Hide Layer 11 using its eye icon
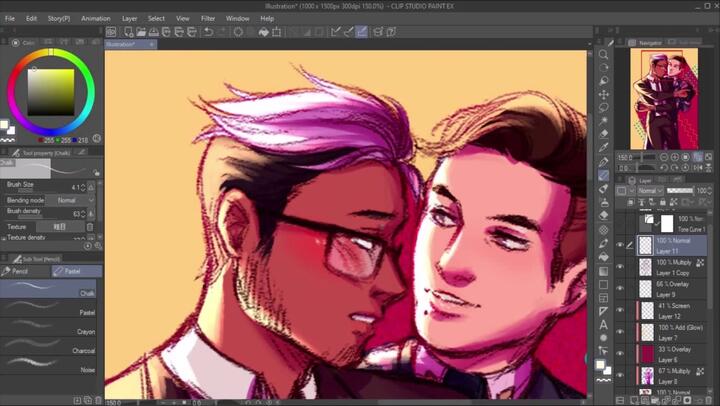Image resolution: width=720 pixels, height=406 pixels. 620,244
